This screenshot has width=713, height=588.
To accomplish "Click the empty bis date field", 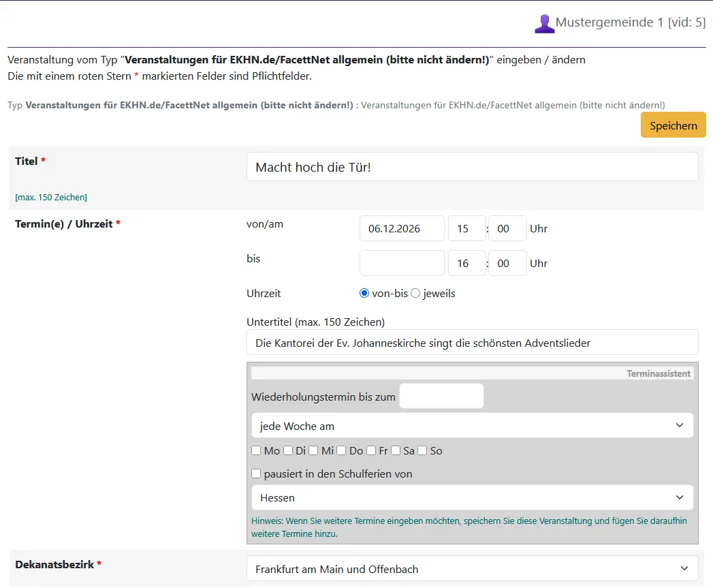I will click(402, 263).
